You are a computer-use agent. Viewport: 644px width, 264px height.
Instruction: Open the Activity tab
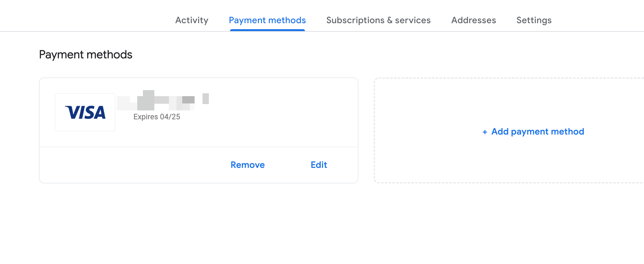(x=192, y=20)
